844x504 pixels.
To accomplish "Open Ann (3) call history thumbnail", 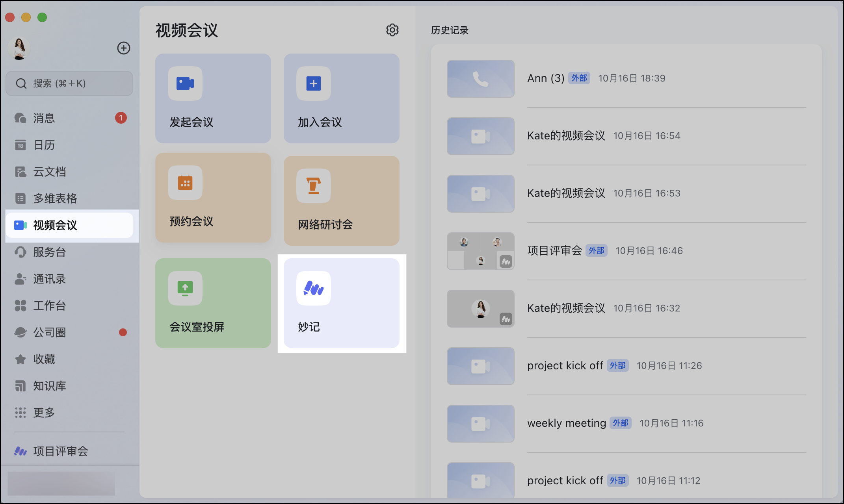I will [x=480, y=79].
